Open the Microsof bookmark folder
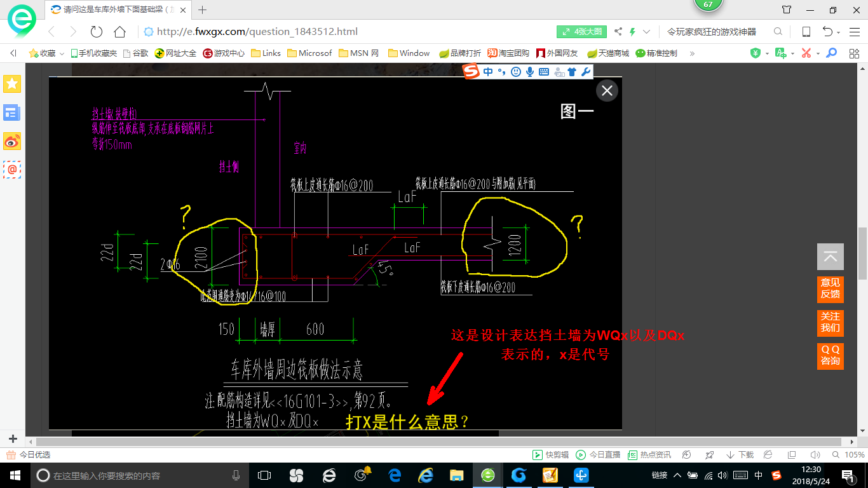 pos(309,53)
